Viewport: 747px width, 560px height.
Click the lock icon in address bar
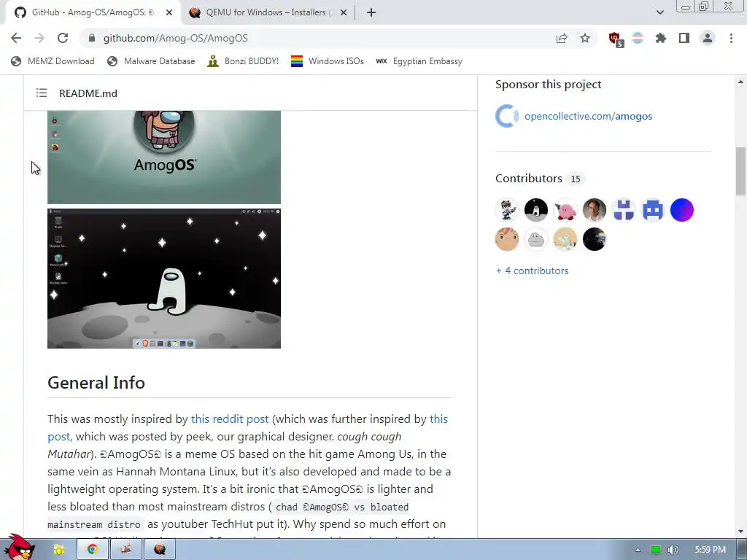(x=92, y=38)
